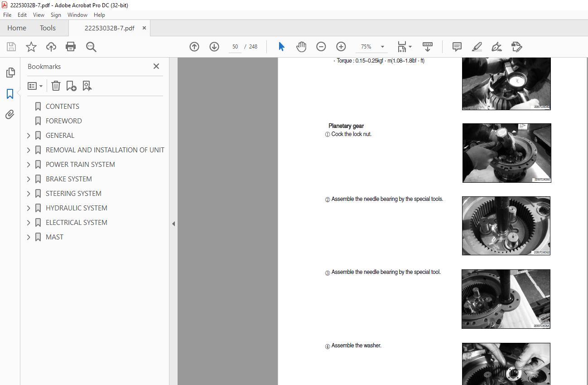588x385 pixels.
Task: Open fit page options icon
Action: pyautogui.click(x=404, y=47)
